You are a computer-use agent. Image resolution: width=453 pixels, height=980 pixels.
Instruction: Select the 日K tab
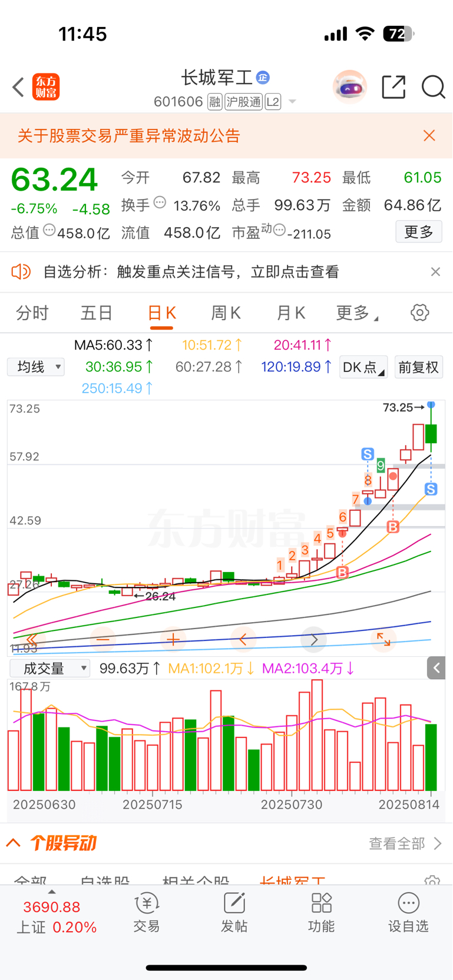point(161,313)
